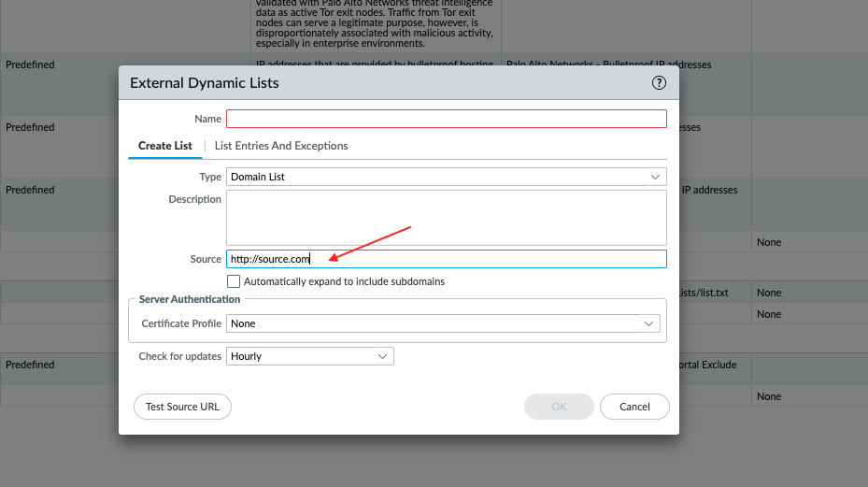This screenshot has width=868, height=487.
Task: Open the Certificate Profile dropdown
Action: pos(648,323)
